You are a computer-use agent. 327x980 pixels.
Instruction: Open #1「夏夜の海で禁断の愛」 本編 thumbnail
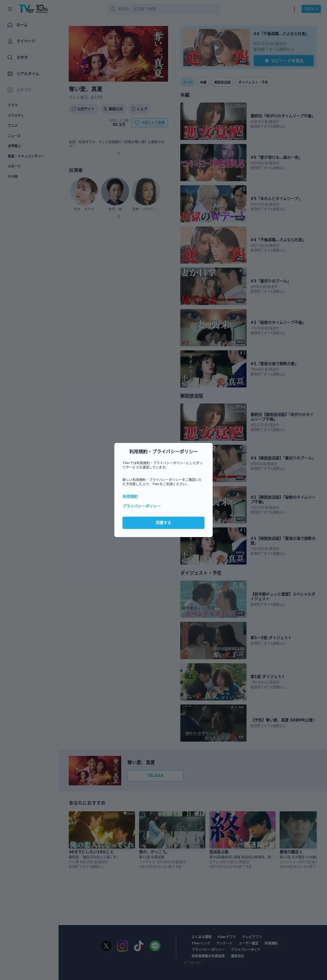point(213,369)
